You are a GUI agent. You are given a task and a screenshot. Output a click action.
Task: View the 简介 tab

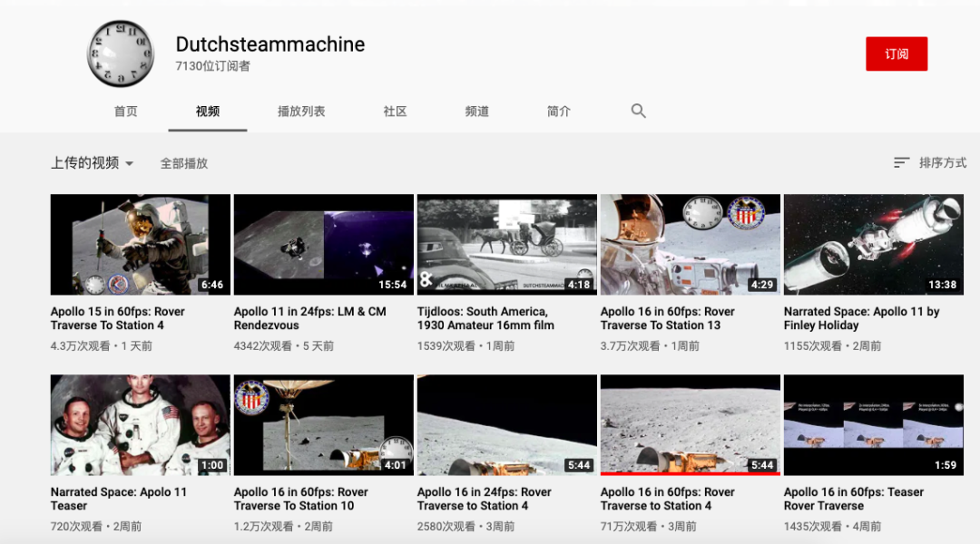(559, 112)
